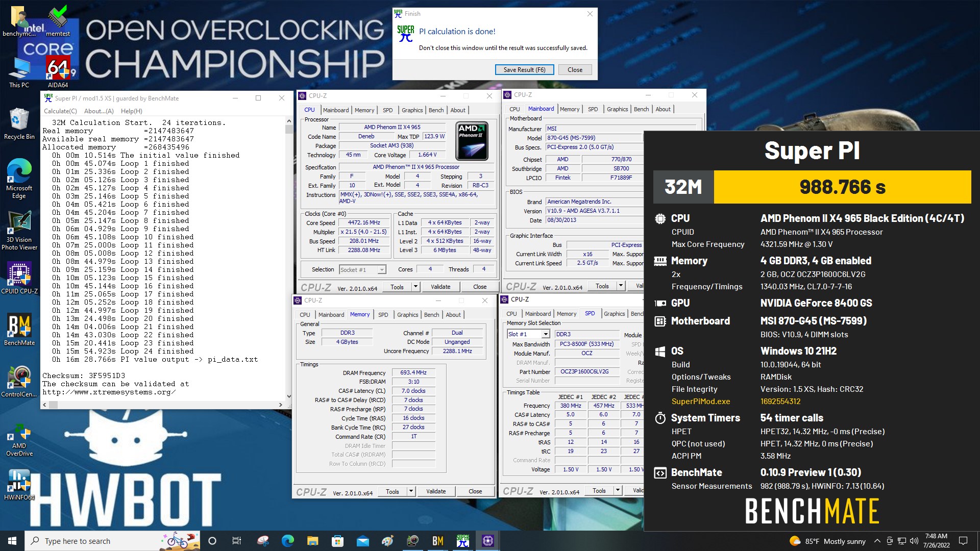Open Tools dropdown arrow in CPU-Z CPU window
Viewport: 980px width, 551px height.
point(415,287)
